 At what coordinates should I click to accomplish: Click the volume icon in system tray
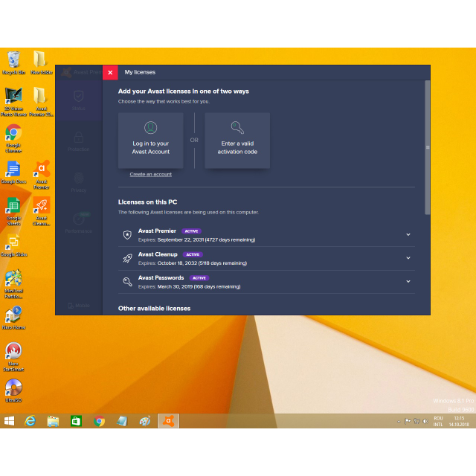pos(425,422)
